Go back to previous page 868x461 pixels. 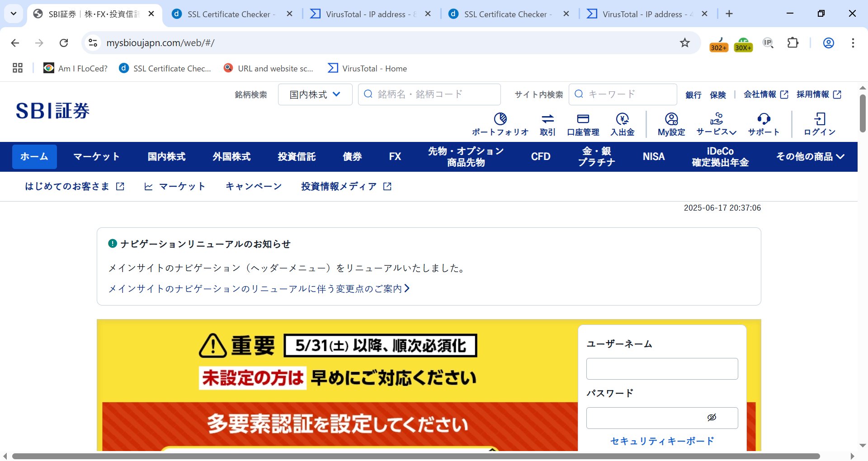(x=15, y=43)
